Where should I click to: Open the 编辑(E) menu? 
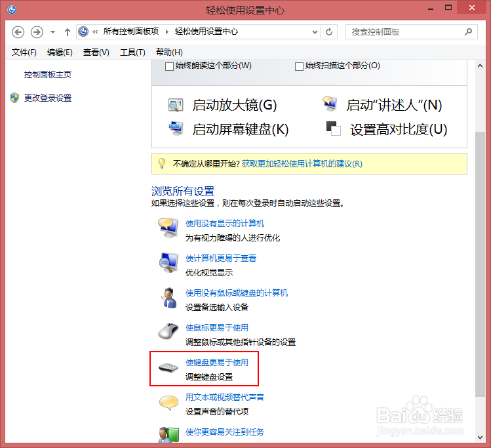60,52
